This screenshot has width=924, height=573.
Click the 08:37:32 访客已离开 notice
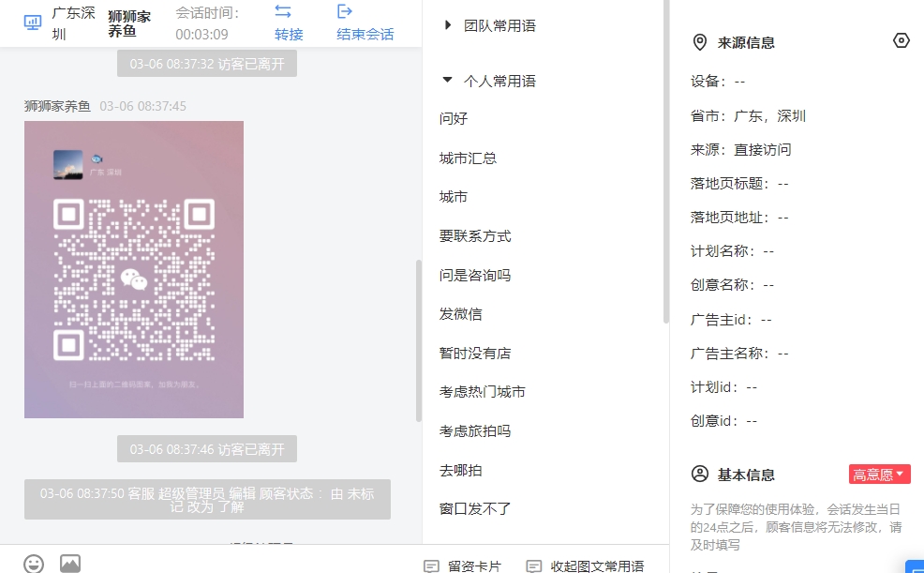pos(207,64)
